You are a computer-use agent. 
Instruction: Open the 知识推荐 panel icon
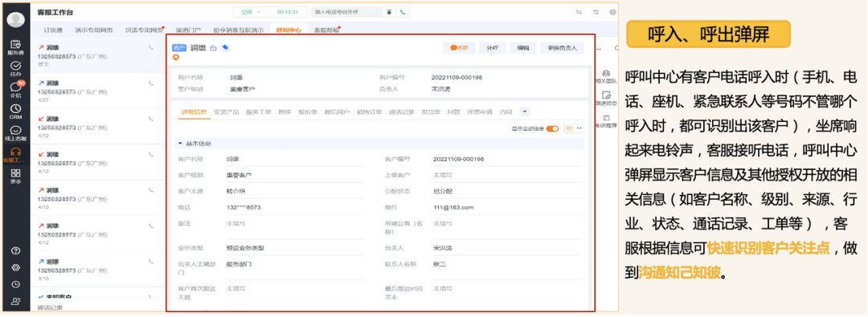tap(607, 120)
